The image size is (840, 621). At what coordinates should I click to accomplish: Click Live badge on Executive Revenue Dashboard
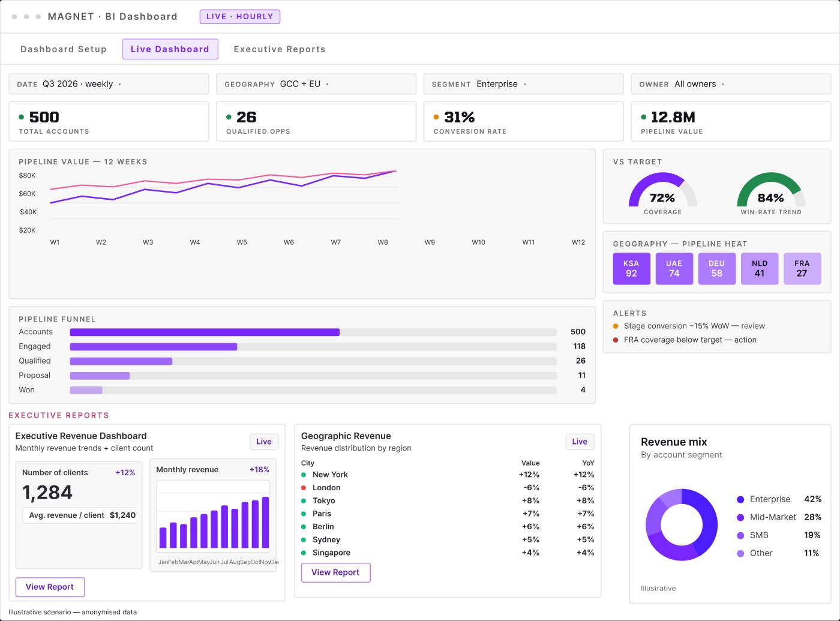tap(264, 442)
